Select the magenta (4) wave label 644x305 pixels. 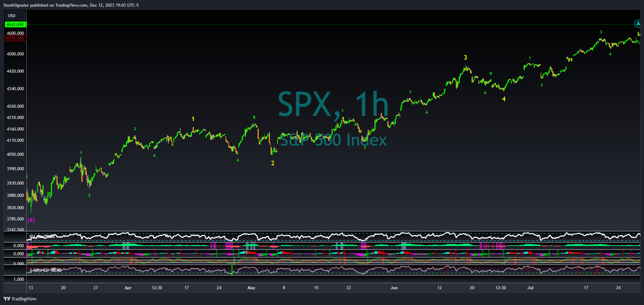click(x=31, y=220)
